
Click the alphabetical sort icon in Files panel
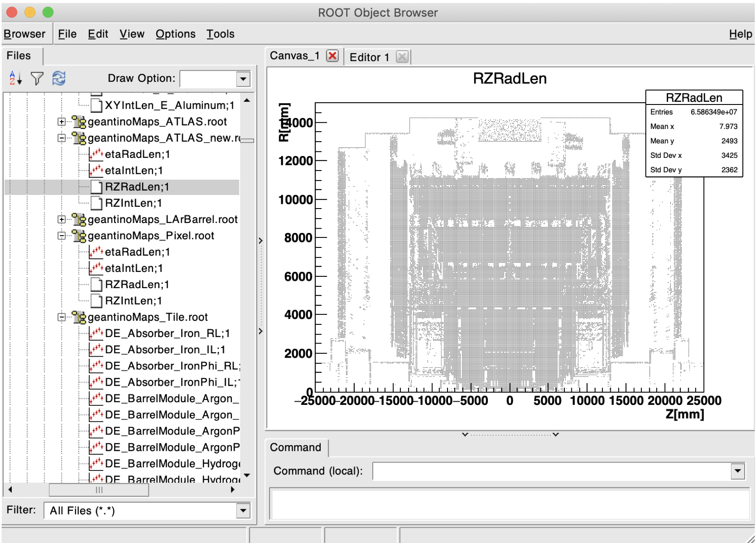(x=15, y=78)
